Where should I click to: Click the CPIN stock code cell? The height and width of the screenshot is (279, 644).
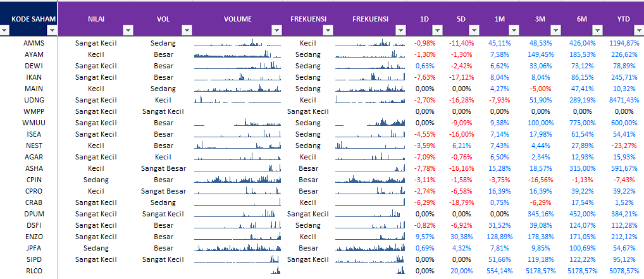(x=34, y=180)
